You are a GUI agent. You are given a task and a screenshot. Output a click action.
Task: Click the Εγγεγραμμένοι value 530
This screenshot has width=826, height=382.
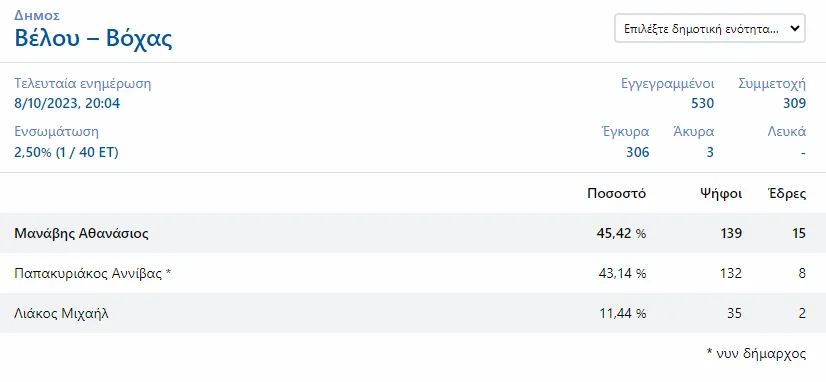pyautogui.click(x=703, y=103)
